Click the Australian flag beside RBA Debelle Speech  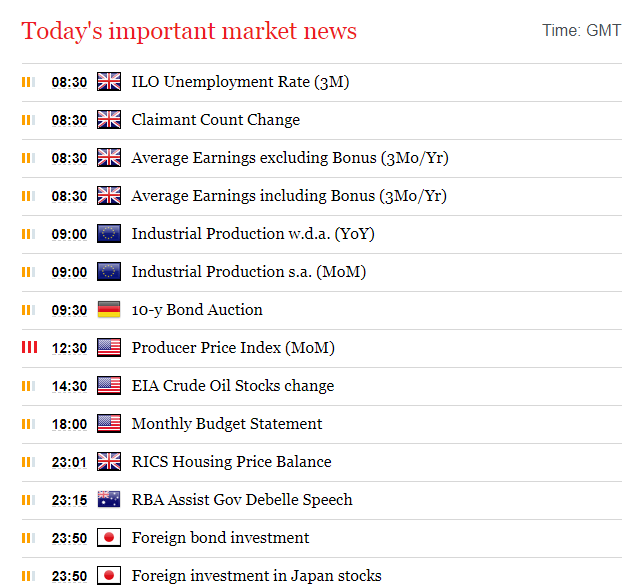point(109,499)
